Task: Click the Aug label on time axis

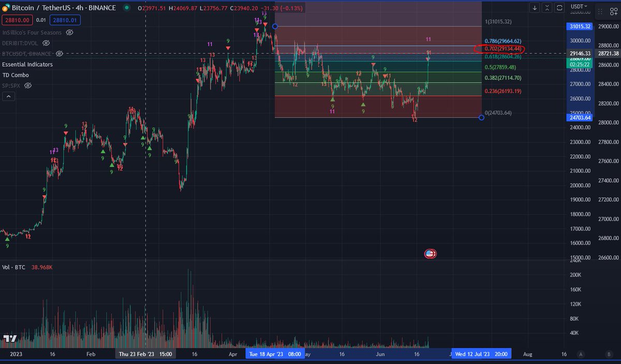Action: point(527,354)
